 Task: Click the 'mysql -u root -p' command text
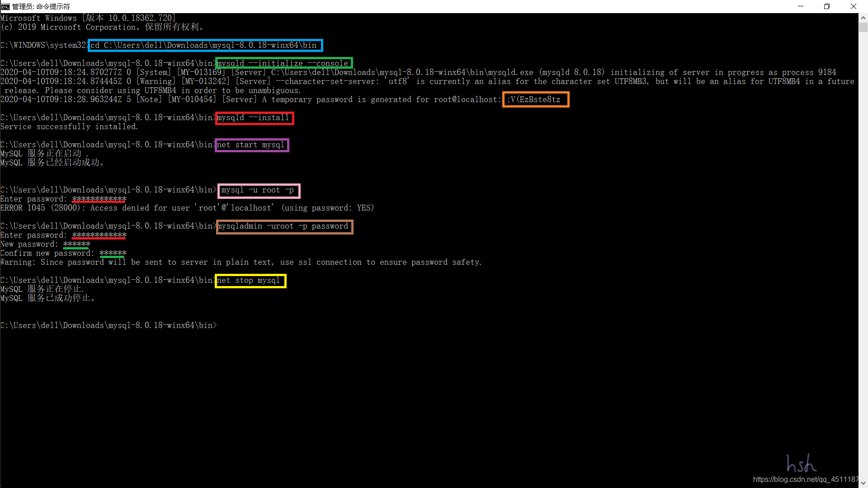[x=258, y=190]
